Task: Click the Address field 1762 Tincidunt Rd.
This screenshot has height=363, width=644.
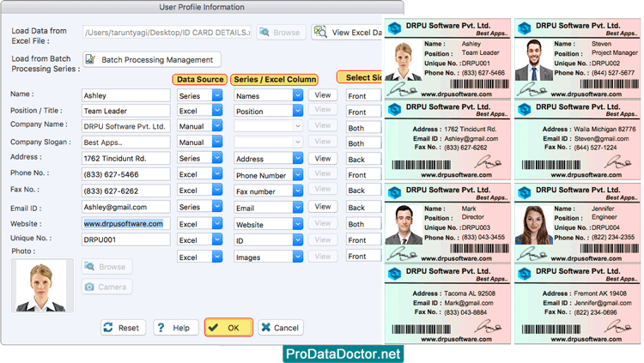Action: click(x=125, y=158)
